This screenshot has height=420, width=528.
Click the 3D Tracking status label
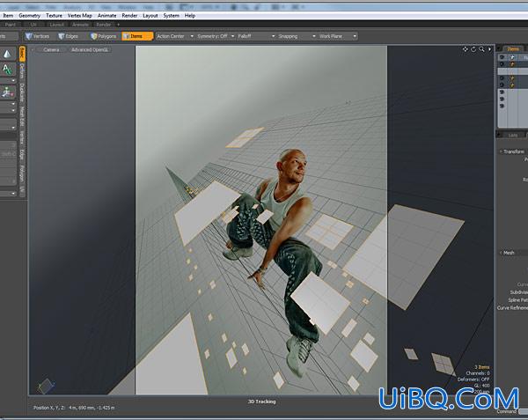(261, 402)
